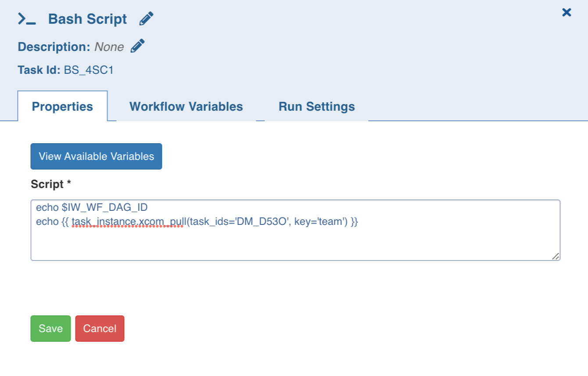
Task: Click View Available Variables button
Action: [x=96, y=156]
